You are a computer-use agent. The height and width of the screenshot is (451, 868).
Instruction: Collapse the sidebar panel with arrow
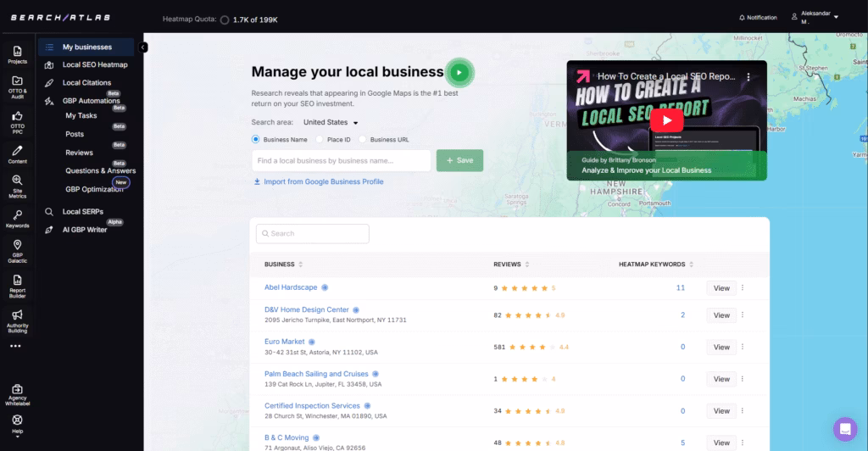tap(143, 47)
